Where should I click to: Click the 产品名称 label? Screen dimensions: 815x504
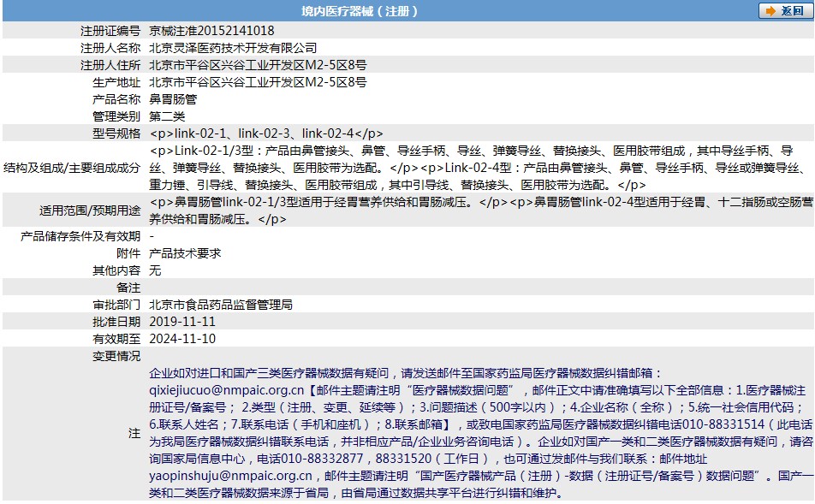point(116,99)
